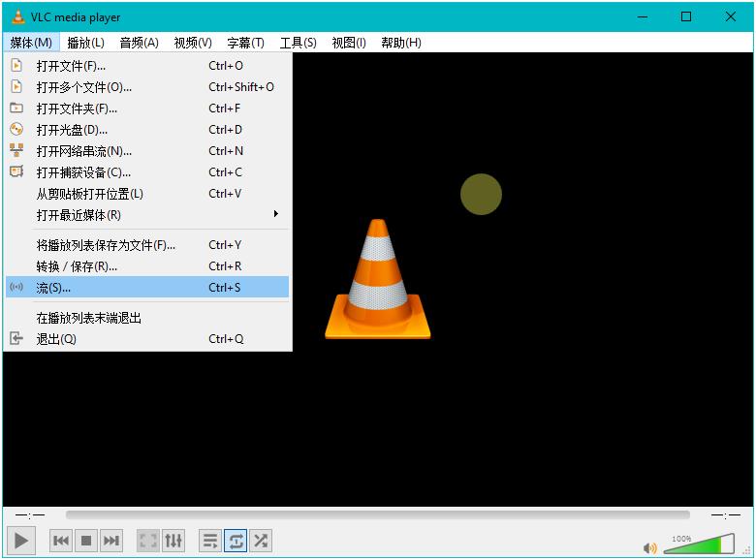This screenshot has height=560, width=756.
Task: Expand 打开最近媒体(R) submenu
Action: coord(147,215)
